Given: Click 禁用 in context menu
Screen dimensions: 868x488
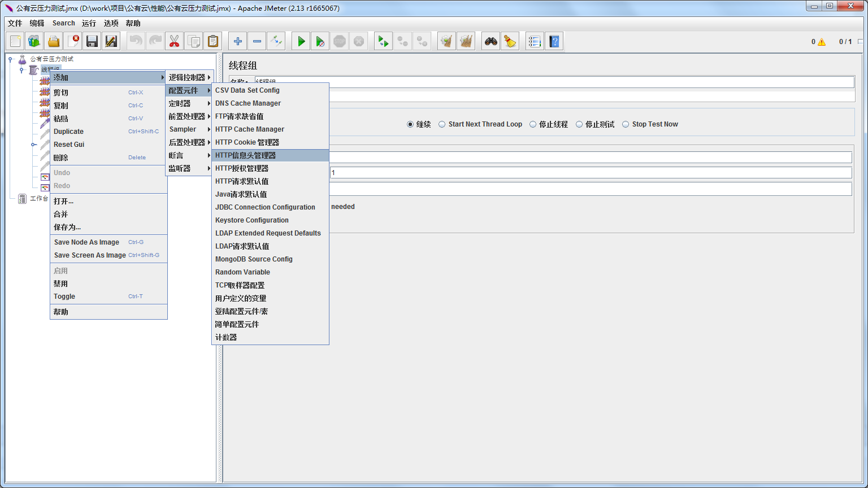Looking at the screenshot, I should 108,284.
